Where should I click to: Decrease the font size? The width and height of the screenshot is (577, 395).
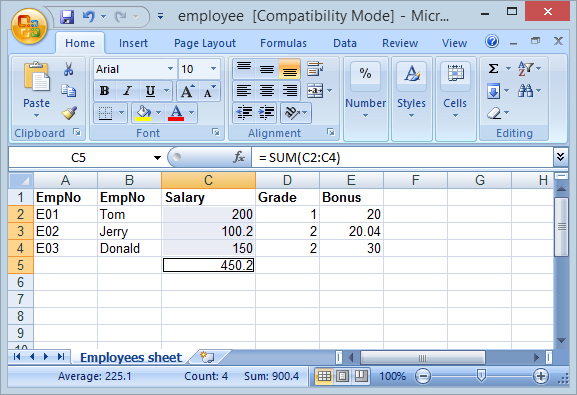click(209, 91)
